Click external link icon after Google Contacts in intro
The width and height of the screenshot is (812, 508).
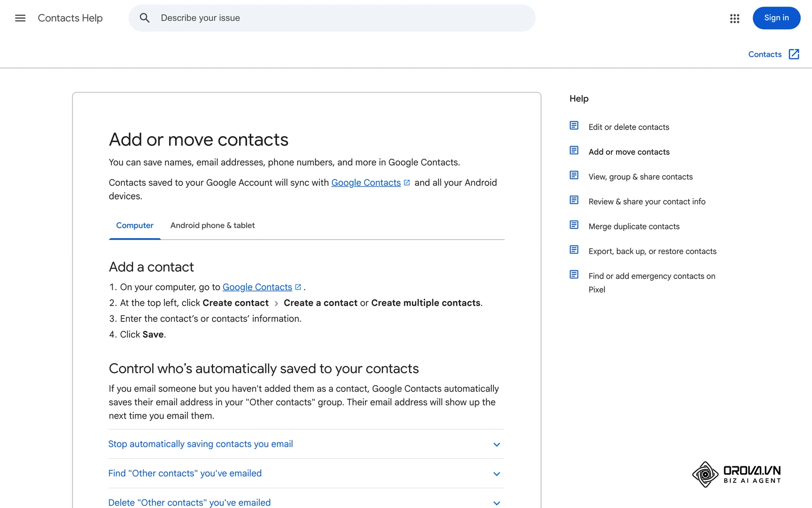click(x=407, y=182)
